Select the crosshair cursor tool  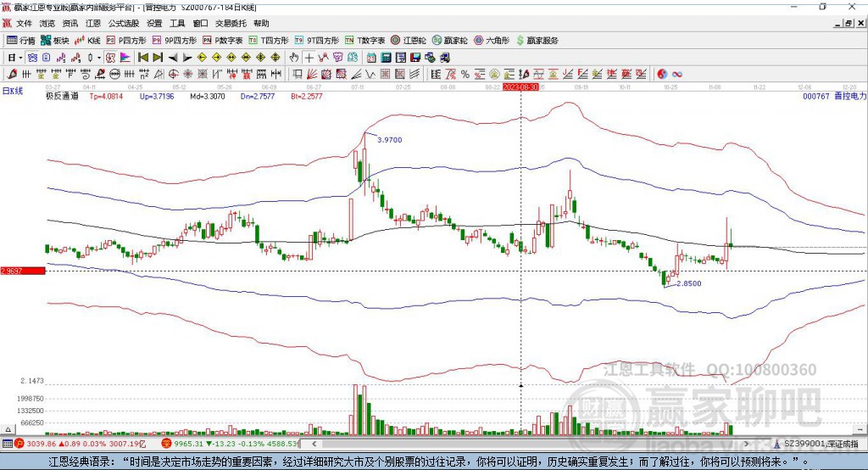pos(309,58)
